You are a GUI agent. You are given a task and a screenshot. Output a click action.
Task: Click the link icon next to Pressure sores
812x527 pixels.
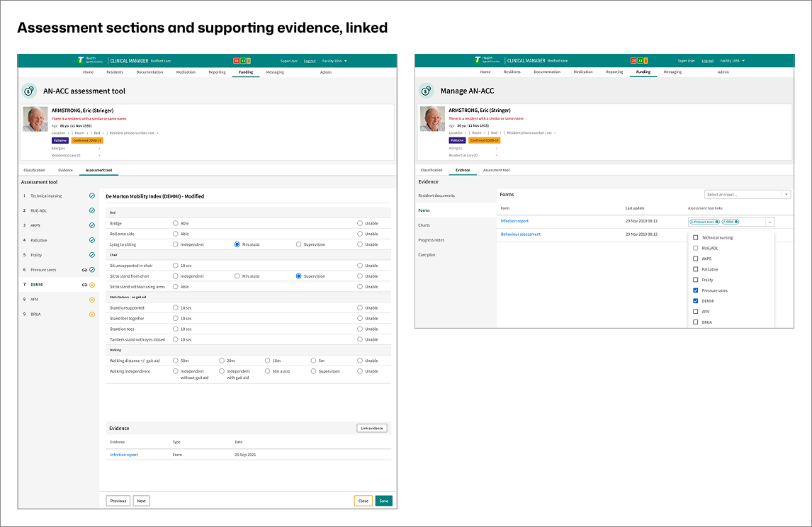point(84,269)
